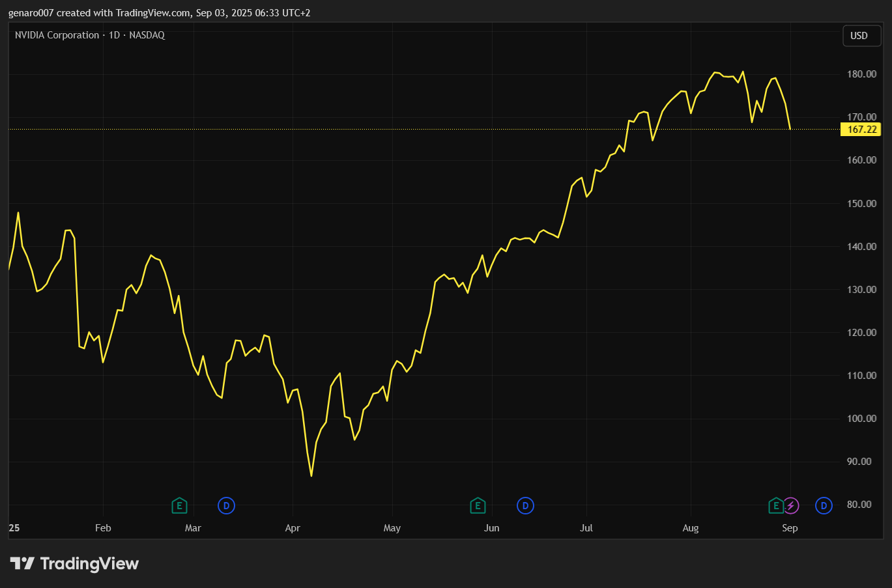Image resolution: width=892 pixels, height=588 pixels.
Task: Click the dividend marker D in June
Action: [525, 505]
